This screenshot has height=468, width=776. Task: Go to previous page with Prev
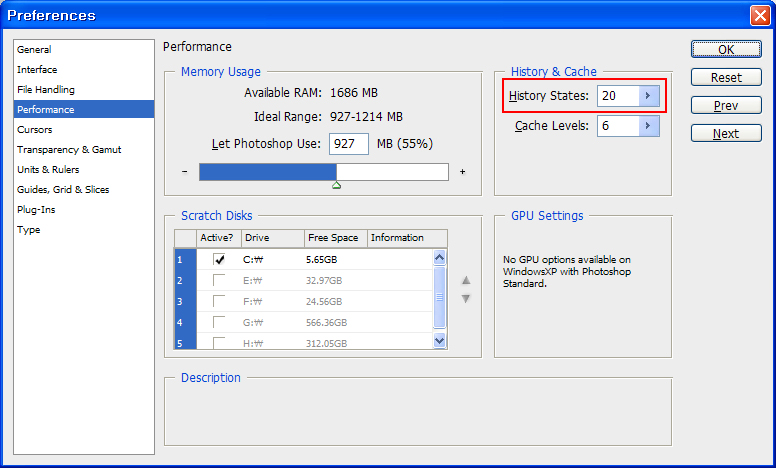726,105
